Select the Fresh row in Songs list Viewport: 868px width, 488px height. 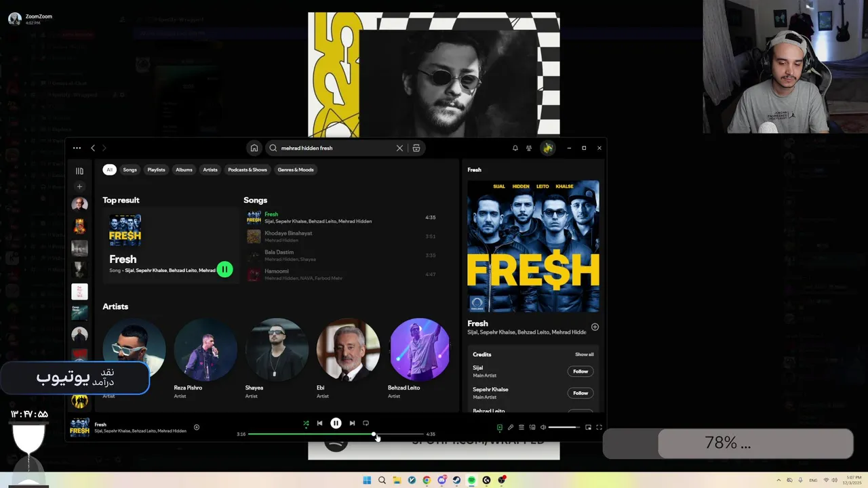pos(341,217)
